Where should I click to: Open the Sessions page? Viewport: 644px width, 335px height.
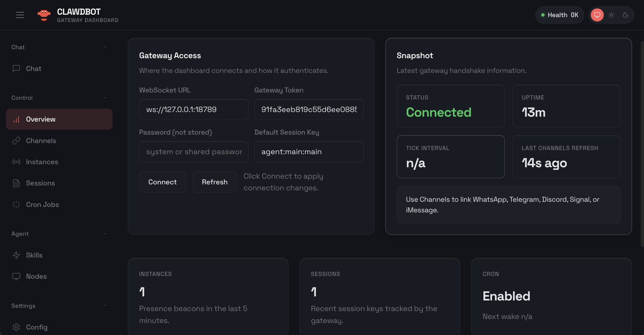pos(40,183)
